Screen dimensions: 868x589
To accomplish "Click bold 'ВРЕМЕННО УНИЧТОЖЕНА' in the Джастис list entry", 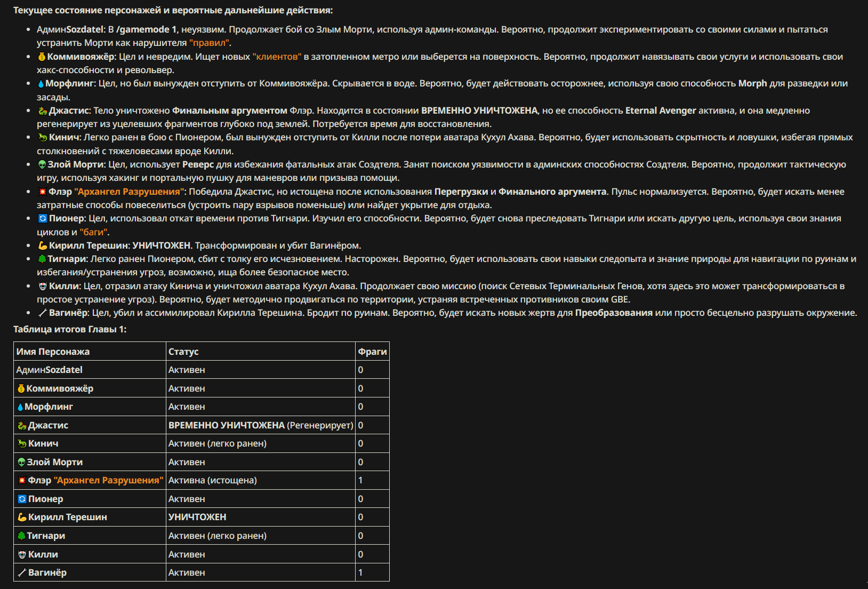I will coord(479,110).
